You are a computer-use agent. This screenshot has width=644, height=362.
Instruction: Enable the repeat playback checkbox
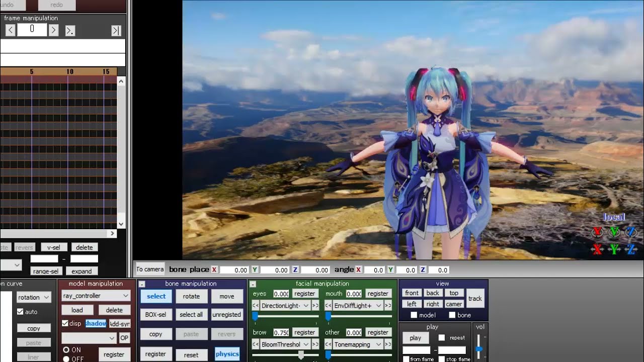click(442, 338)
